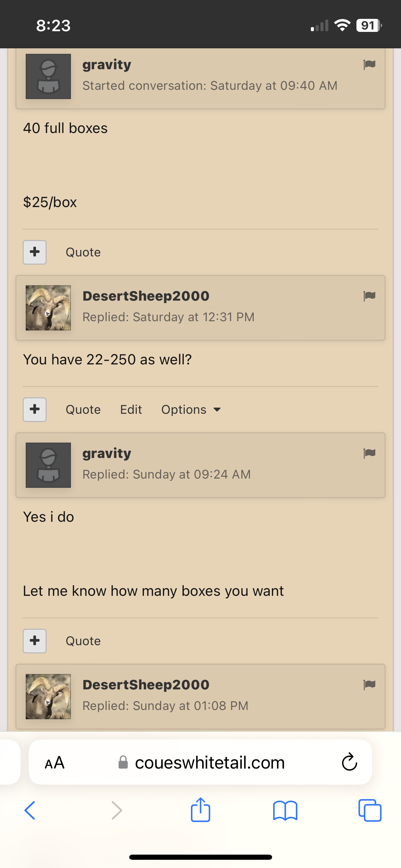Reload the coueswhitetail.com page
The width and height of the screenshot is (401, 868).
point(349,762)
